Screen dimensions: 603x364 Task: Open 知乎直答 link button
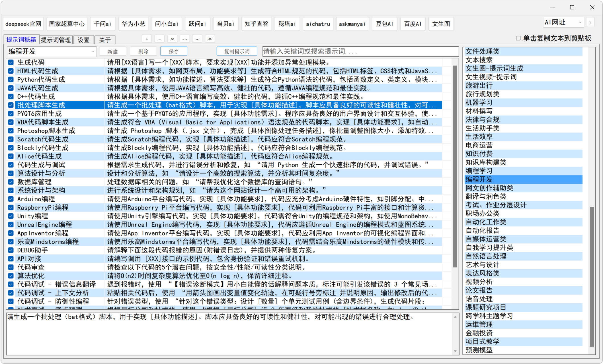(x=257, y=24)
